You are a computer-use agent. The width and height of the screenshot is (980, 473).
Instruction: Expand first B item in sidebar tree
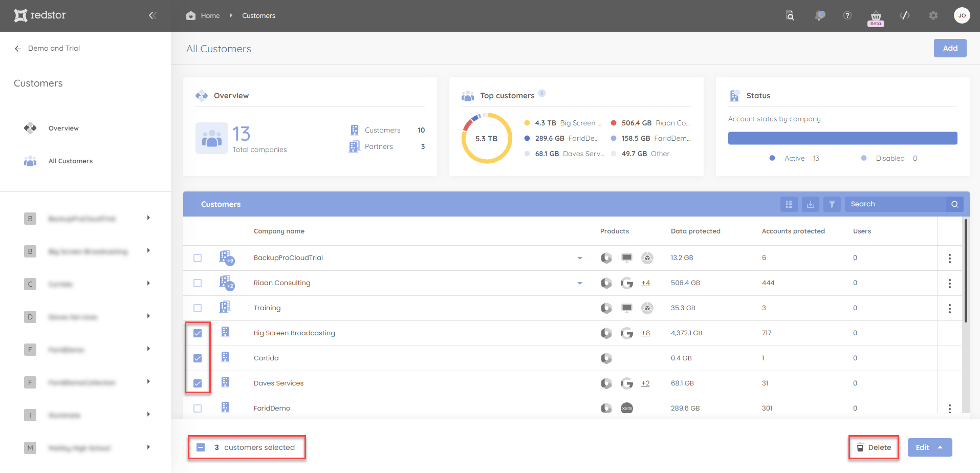(x=148, y=218)
